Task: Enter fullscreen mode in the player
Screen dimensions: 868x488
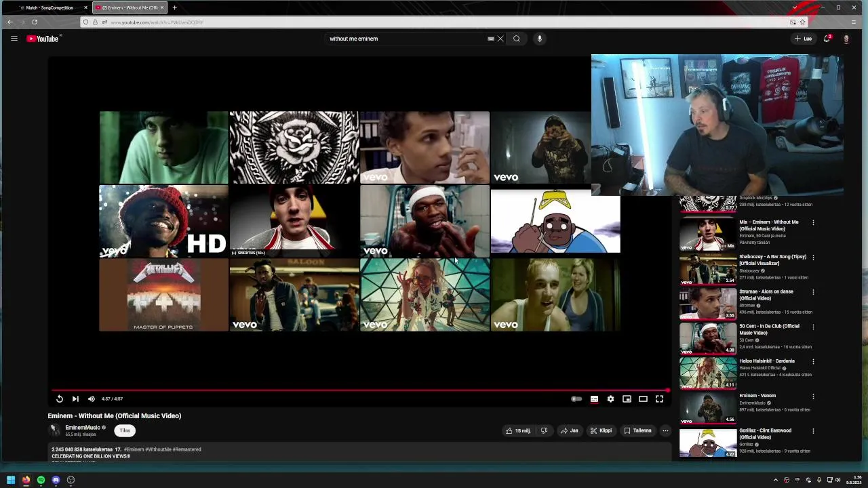Action: 659,399
